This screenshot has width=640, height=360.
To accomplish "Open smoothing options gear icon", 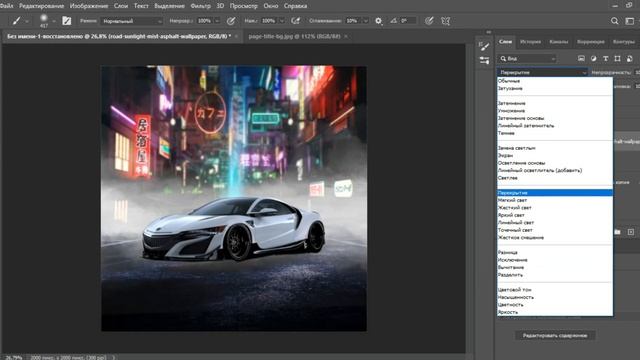I will (379, 21).
